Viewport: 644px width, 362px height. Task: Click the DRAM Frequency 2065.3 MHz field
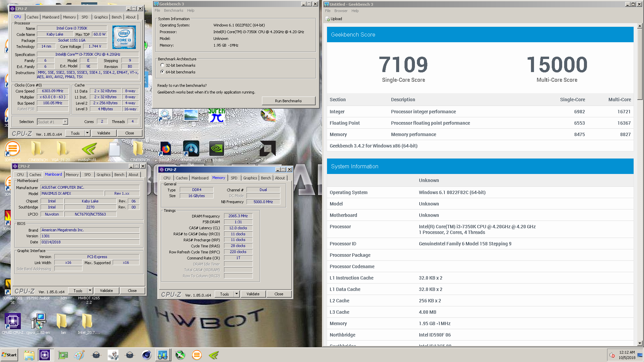pyautogui.click(x=238, y=216)
